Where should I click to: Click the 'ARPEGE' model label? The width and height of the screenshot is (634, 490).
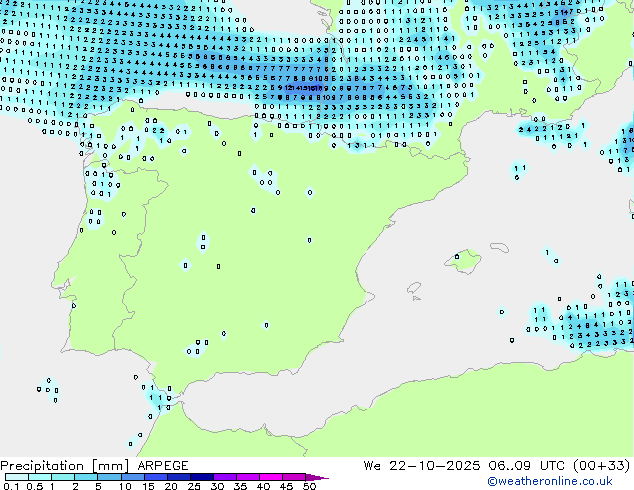pyautogui.click(x=163, y=466)
